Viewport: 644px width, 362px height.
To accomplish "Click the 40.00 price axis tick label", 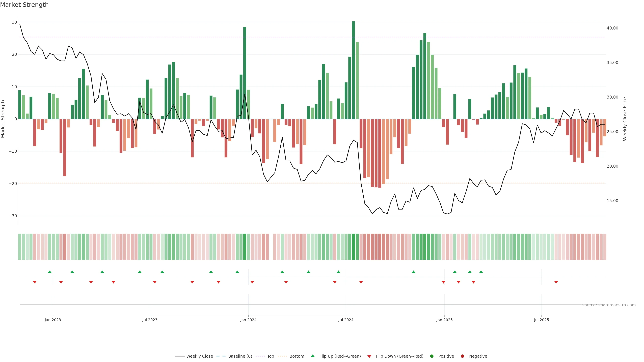I will click(612, 28).
